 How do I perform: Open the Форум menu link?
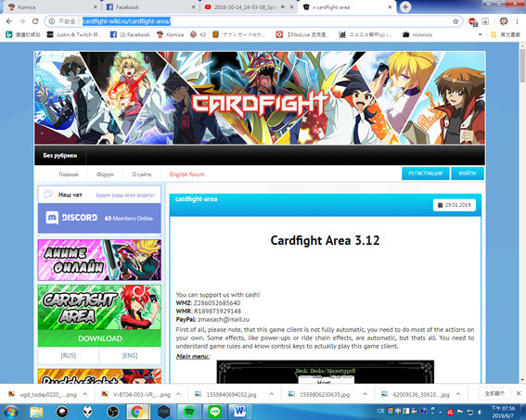(x=105, y=174)
